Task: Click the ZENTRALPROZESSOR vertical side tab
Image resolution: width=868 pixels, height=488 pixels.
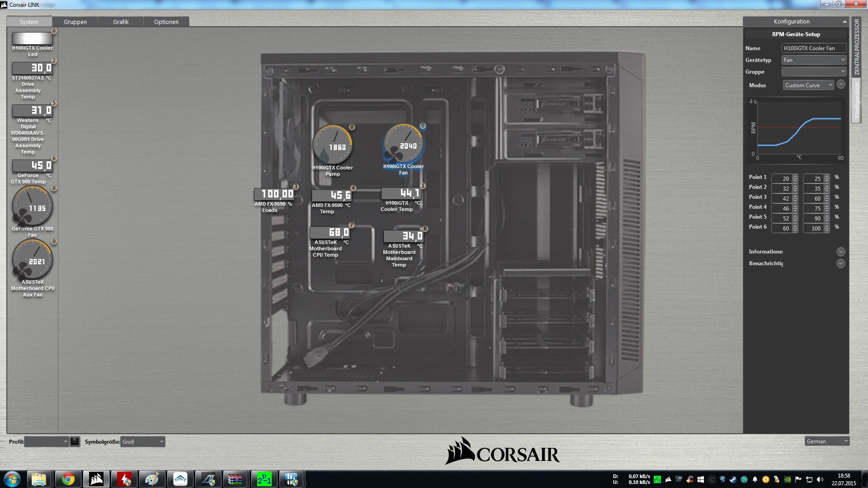Action: (x=857, y=47)
